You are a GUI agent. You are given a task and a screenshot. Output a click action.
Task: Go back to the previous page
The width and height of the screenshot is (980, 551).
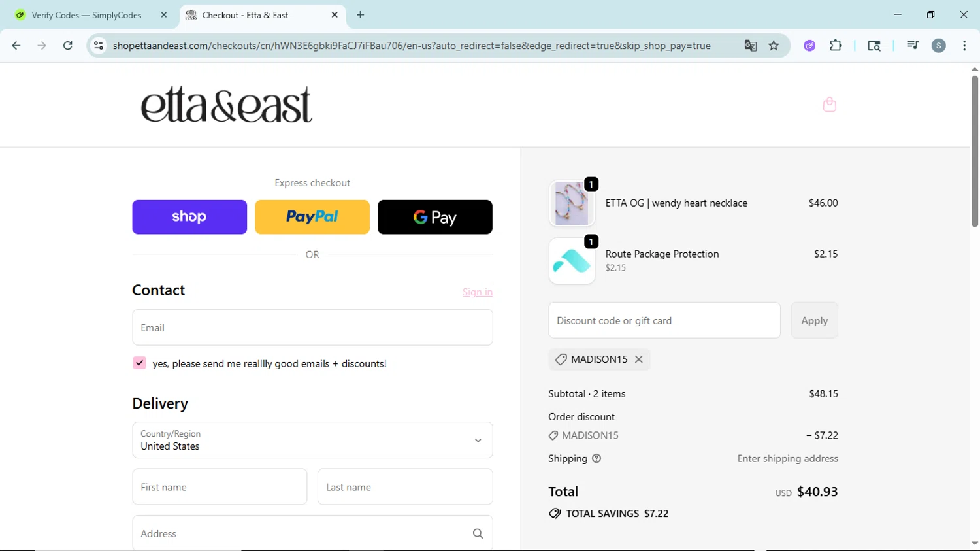point(16,46)
